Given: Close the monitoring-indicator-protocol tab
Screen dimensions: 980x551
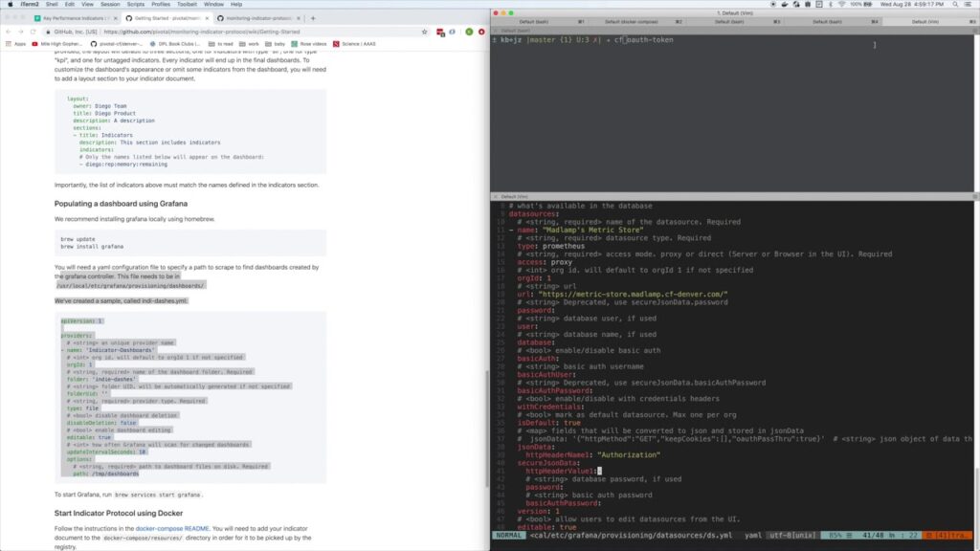Looking at the screenshot, I should (x=299, y=18).
